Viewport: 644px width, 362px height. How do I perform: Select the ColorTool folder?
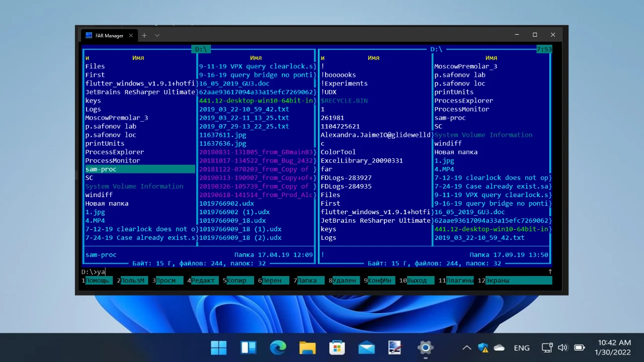(338, 152)
